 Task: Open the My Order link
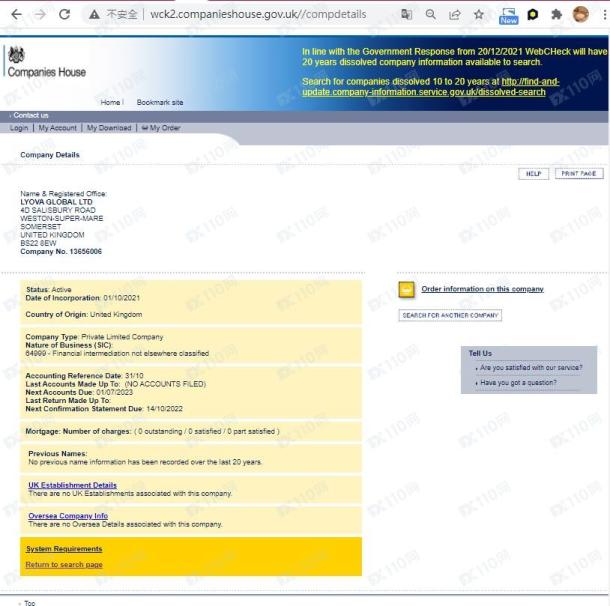(x=161, y=128)
